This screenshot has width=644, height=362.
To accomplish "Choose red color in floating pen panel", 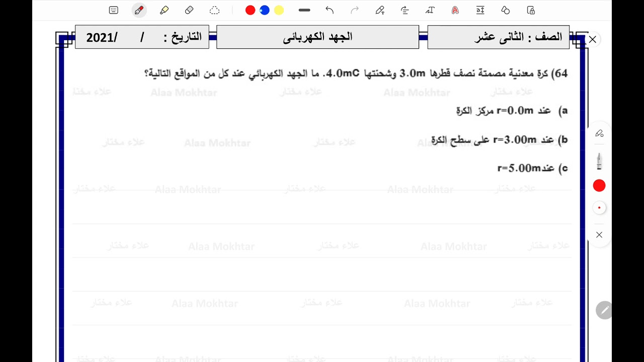I will pyautogui.click(x=599, y=186).
